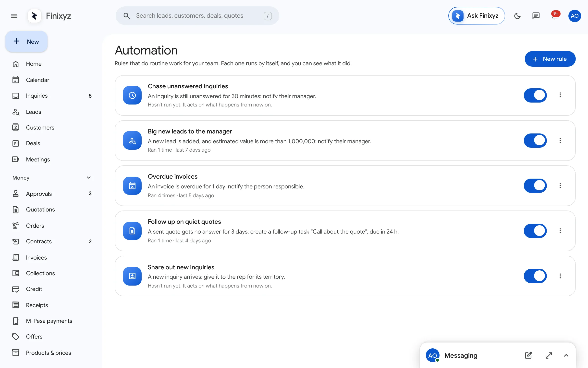Click the slash shortcut hint in search bar
This screenshot has height=368, width=588.
point(268,16)
